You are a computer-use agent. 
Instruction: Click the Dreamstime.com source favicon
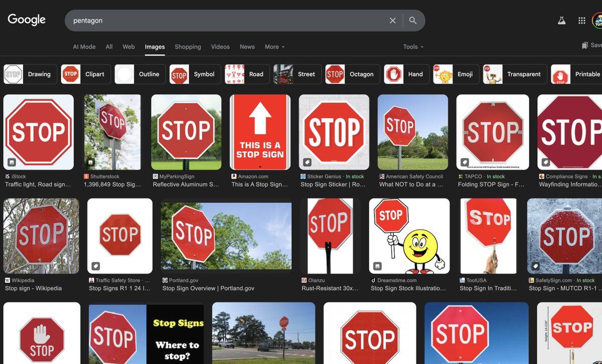click(x=373, y=280)
